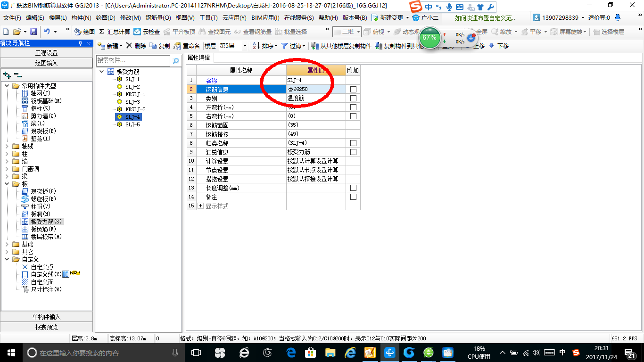Viewport: 644px width, 362px height.
Task: Click collapse-all minus icon in navigation panel
Action: point(18,75)
